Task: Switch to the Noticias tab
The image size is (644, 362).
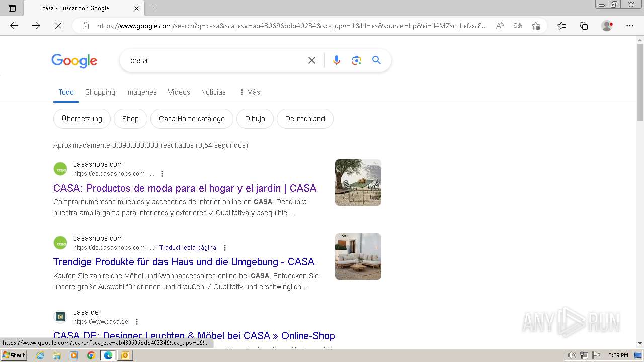Action: 213,92
